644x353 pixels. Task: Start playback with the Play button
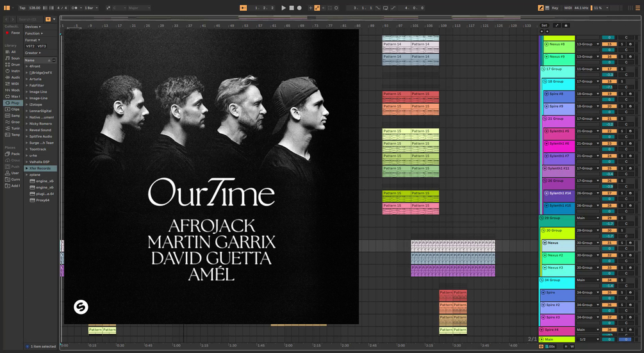283,8
